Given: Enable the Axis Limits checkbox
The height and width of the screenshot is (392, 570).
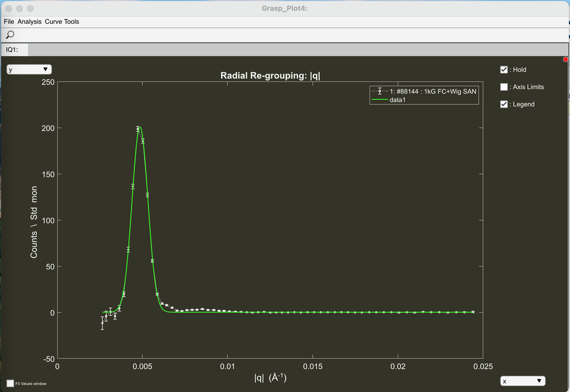Looking at the screenshot, I should pos(504,87).
